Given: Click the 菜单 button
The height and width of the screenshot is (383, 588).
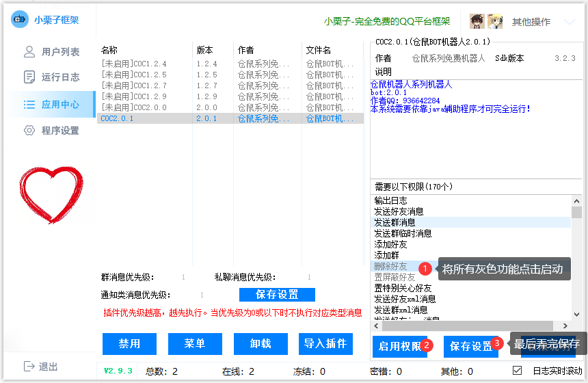Looking at the screenshot, I should 195,343.
